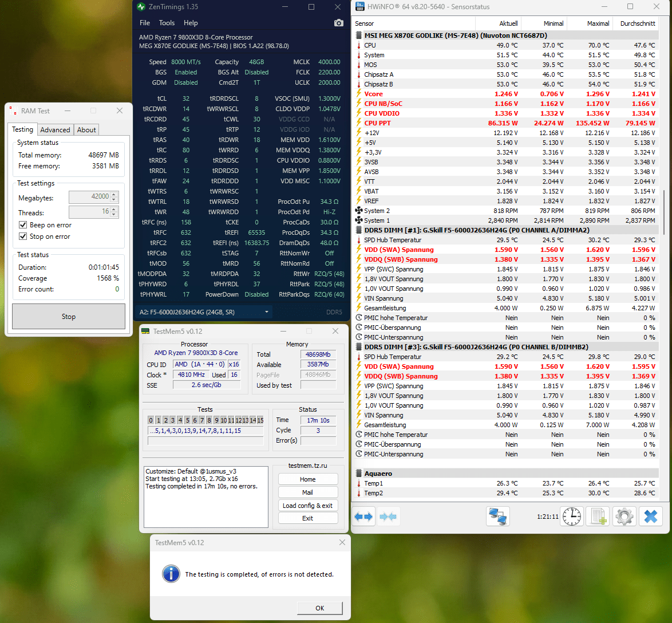Click HWiNFO Durchschnitt column header
Image resolution: width=672 pixels, height=623 pixels.
(x=635, y=23)
